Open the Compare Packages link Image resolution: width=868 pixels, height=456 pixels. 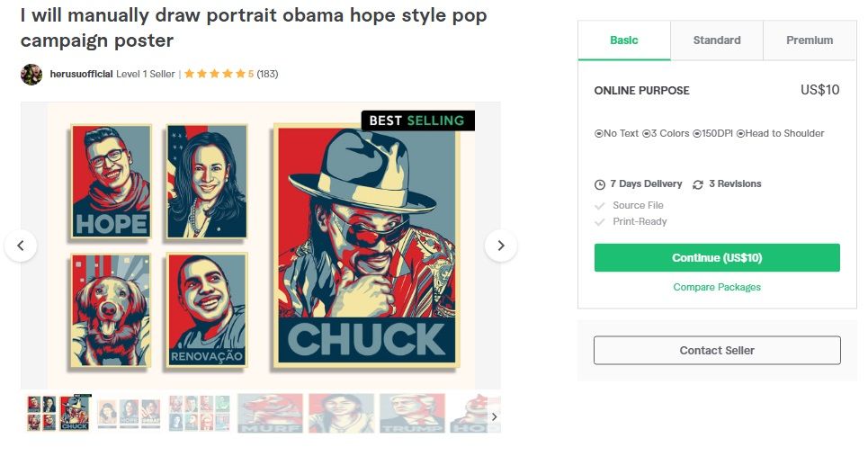click(717, 287)
